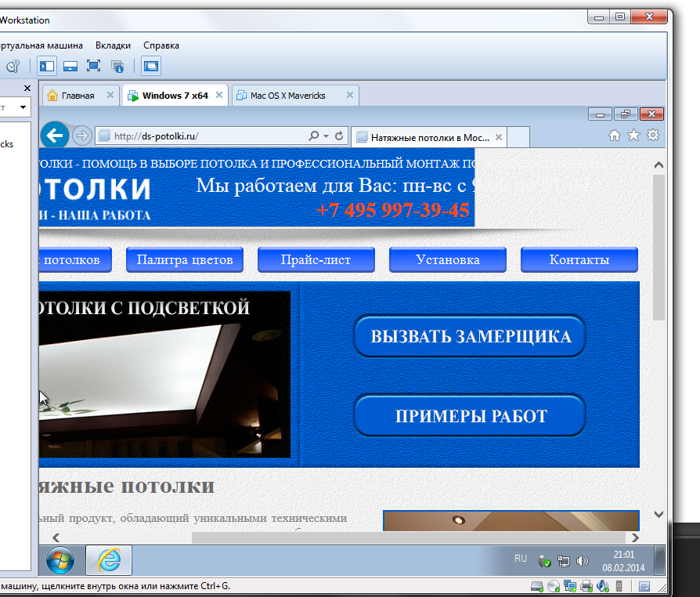Viewport: 700px width, 597px height.
Task: Expand the library sidebar dropdown arrow
Action: (23, 107)
